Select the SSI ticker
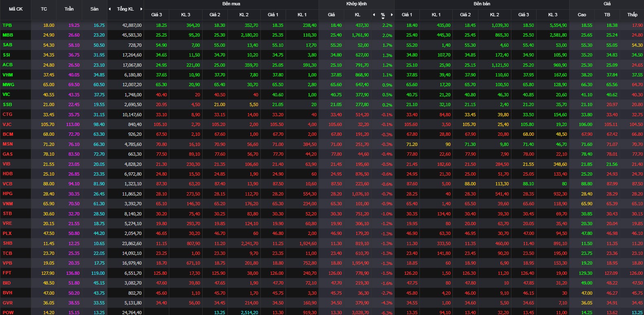 pos(7,55)
